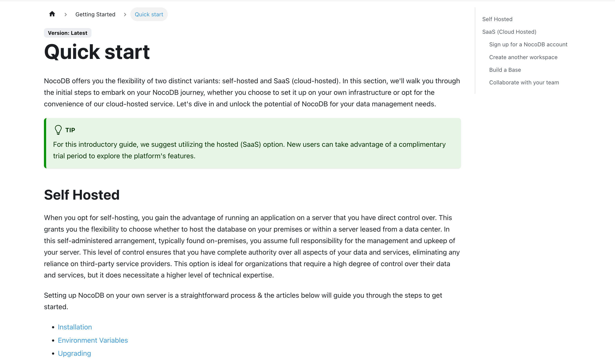Click the lightbulb icon in the tip box
The image size is (615, 364).
(58, 130)
